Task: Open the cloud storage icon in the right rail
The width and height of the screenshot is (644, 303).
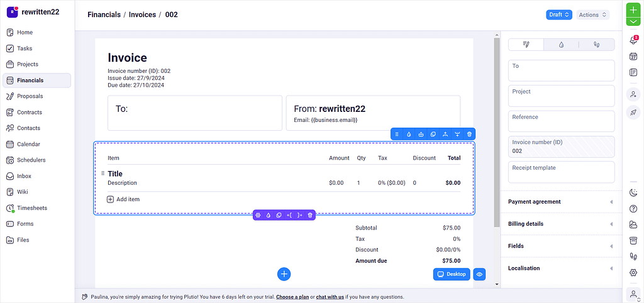Action: point(633,224)
